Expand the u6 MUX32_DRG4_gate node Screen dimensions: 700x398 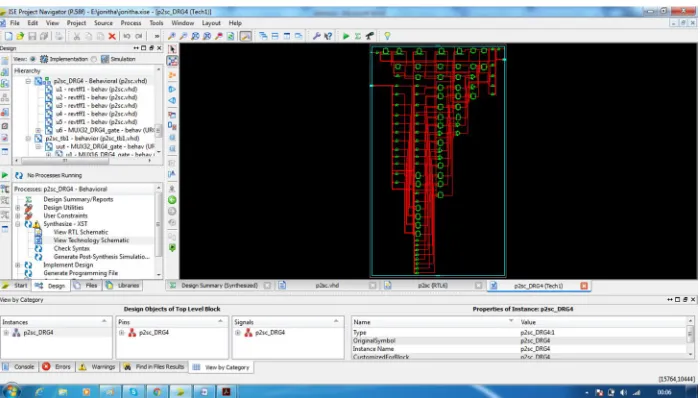38,130
